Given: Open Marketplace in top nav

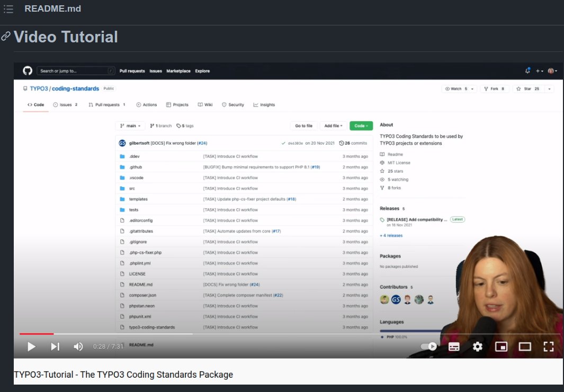Looking at the screenshot, I should click(x=178, y=71).
